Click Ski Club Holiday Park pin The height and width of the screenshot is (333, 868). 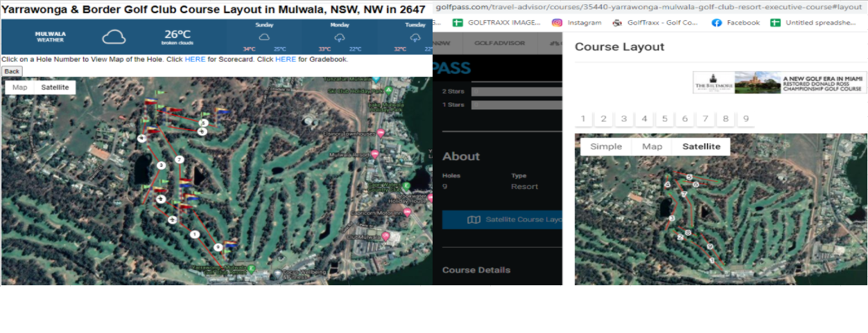(x=390, y=91)
